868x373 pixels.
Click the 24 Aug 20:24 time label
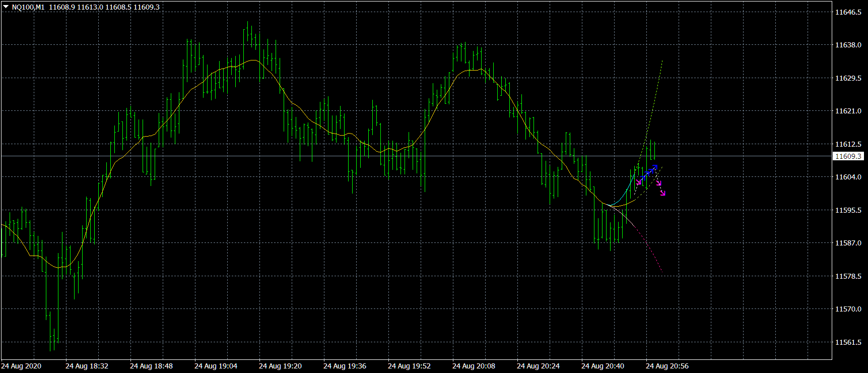(x=538, y=366)
